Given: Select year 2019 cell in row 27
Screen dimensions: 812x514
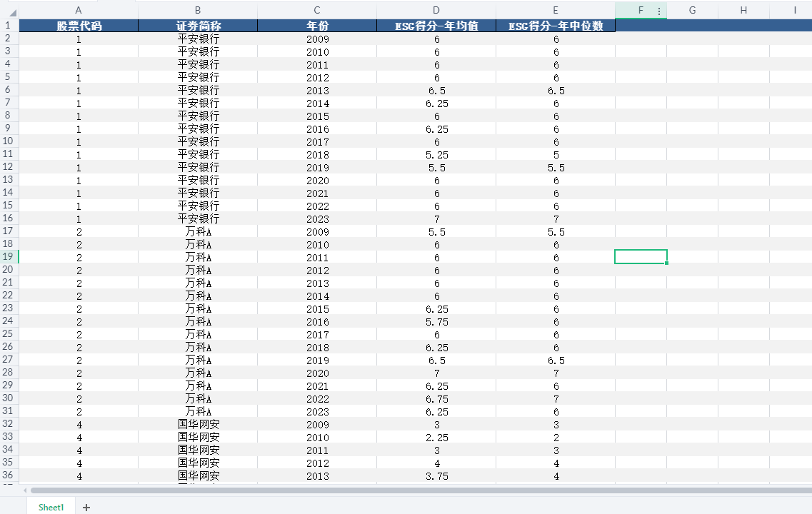Looking at the screenshot, I should point(317,361).
